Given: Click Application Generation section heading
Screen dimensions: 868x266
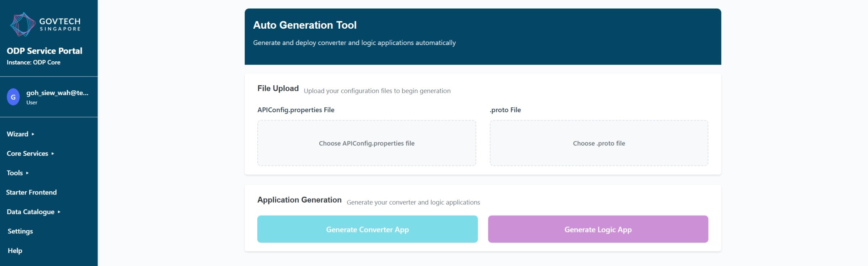Looking at the screenshot, I should 299,200.
